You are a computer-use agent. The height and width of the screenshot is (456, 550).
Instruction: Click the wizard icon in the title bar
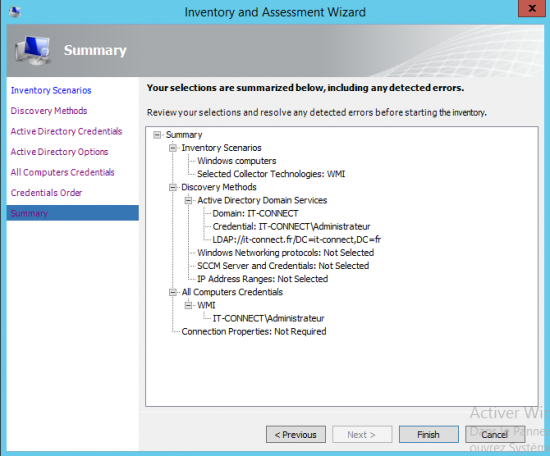point(15,12)
